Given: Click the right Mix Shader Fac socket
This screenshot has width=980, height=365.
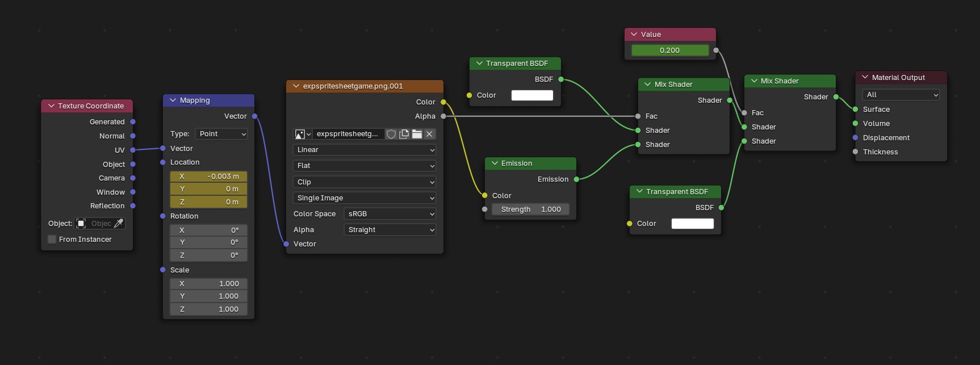Looking at the screenshot, I should coord(744,113).
